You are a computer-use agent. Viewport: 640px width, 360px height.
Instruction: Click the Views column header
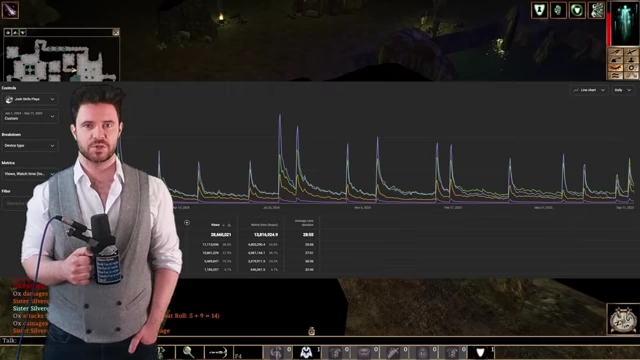[215, 225]
